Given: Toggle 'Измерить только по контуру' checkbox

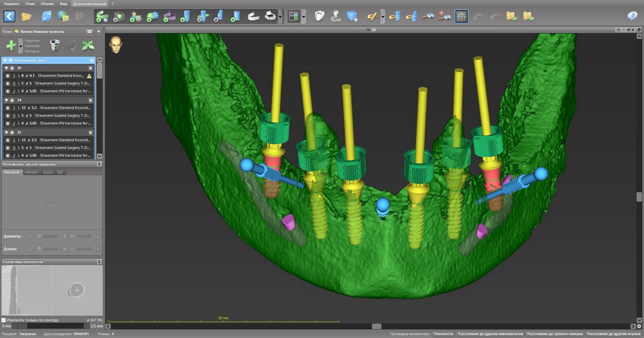Looking at the screenshot, I should click(4, 320).
